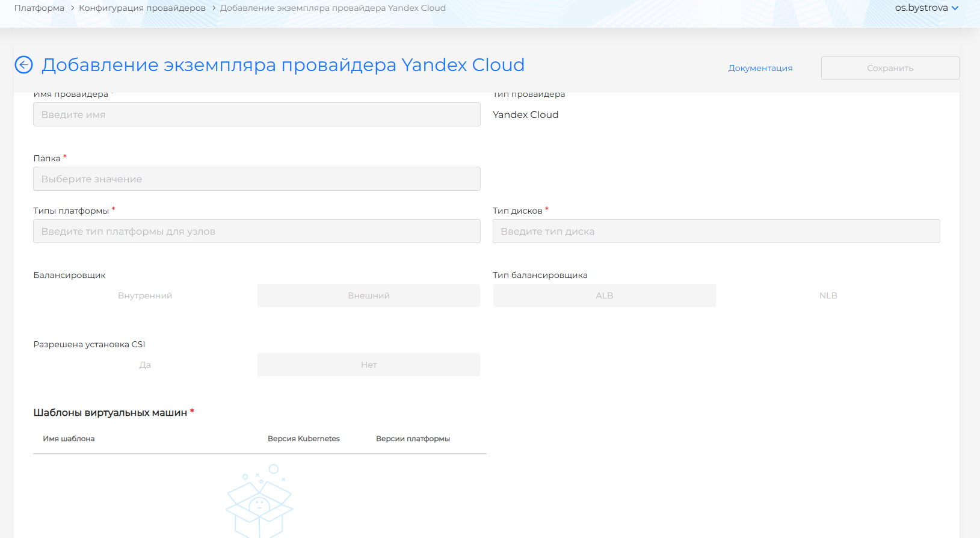
Task: Select the Внешний balancer option
Action: pyautogui.click(x=369, y=295)
